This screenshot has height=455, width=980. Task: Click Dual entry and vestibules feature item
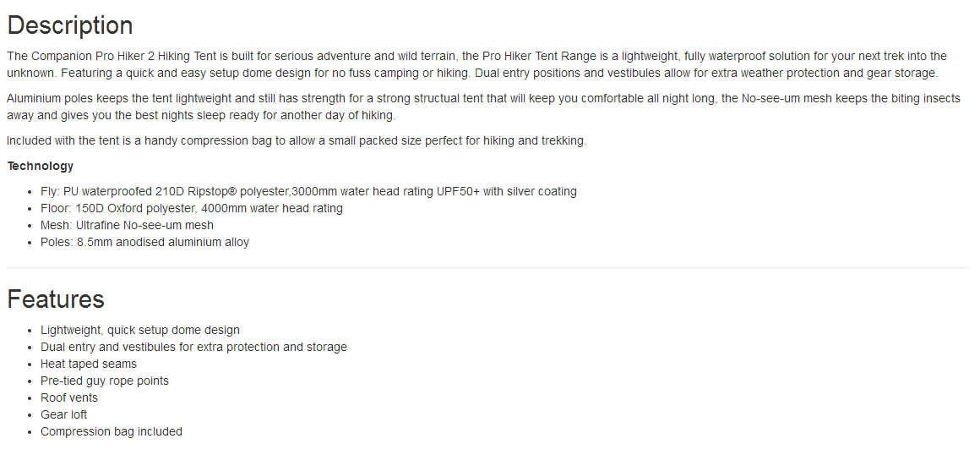tap(193, 347)
